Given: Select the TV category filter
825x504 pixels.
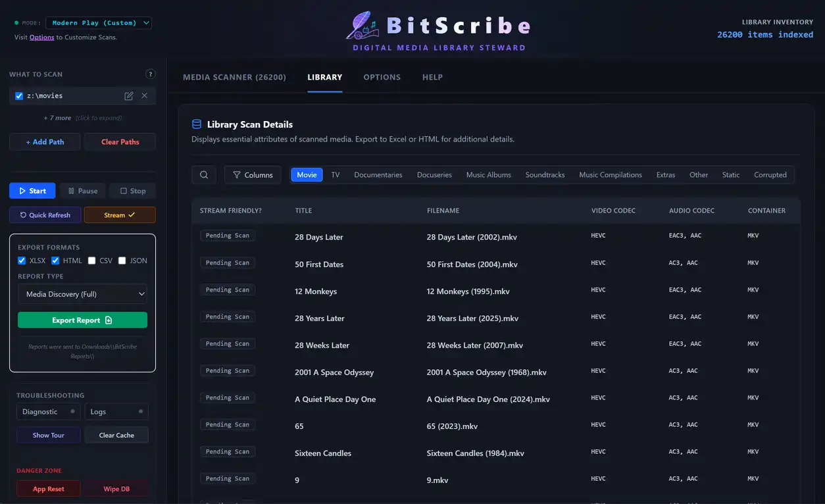Looking at the screenshot, I should point(336,175).
